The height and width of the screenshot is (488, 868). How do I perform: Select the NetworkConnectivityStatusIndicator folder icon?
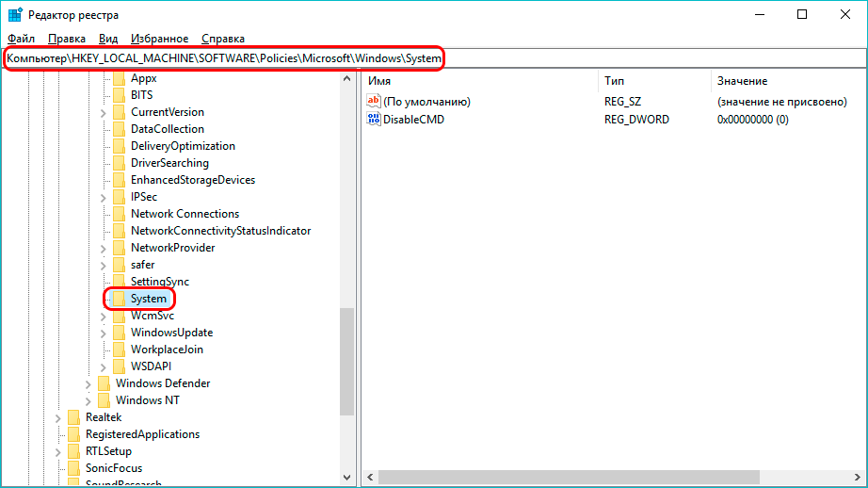coord(119,231)
